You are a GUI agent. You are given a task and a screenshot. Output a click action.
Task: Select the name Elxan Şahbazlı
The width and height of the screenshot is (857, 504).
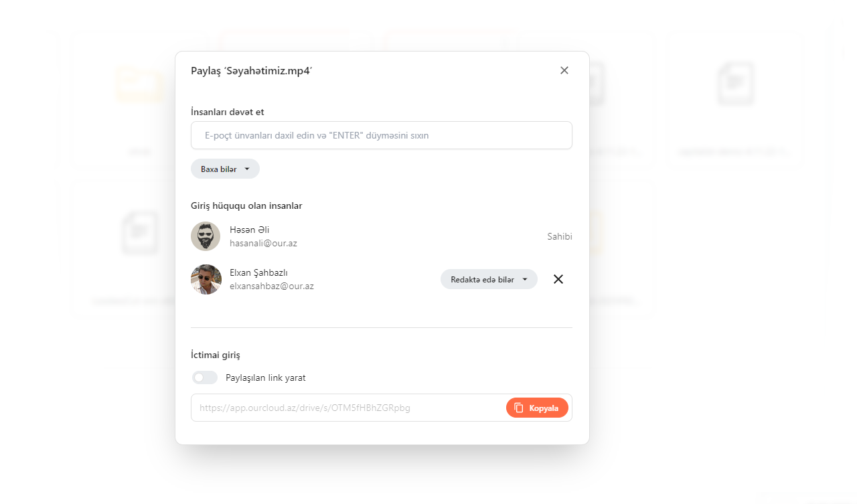(258, 272)
